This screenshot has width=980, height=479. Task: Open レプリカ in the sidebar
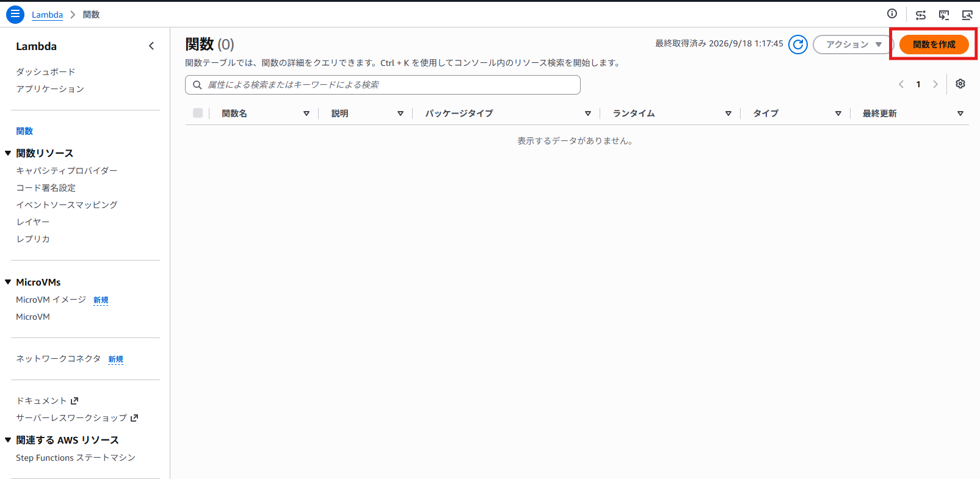(33, 239)
